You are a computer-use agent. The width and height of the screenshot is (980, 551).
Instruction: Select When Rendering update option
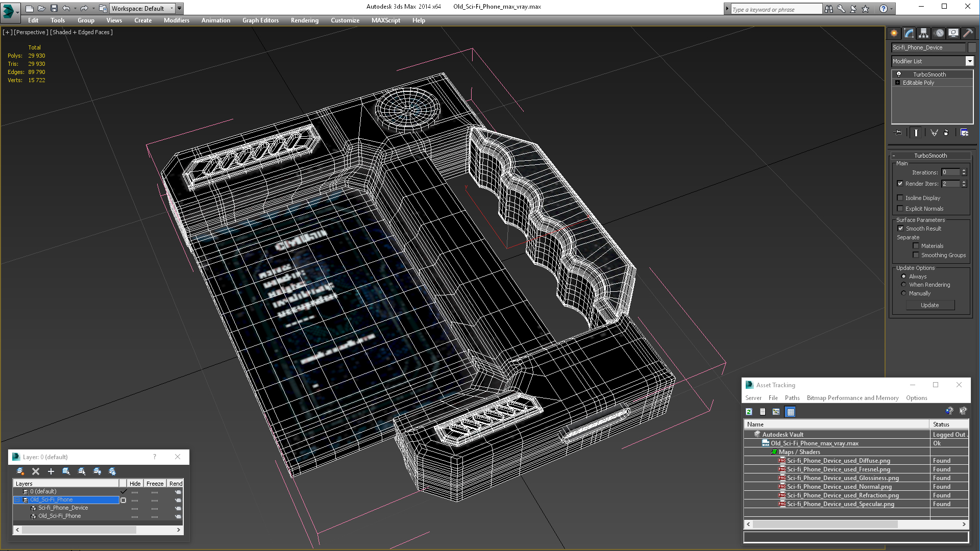[x=903, y=285]
